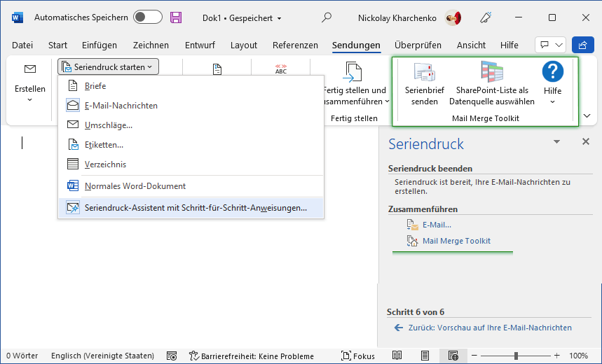Choose E-Mail-Nachrichten from the menu
602x364 pixels.
(x=191, y=106)
